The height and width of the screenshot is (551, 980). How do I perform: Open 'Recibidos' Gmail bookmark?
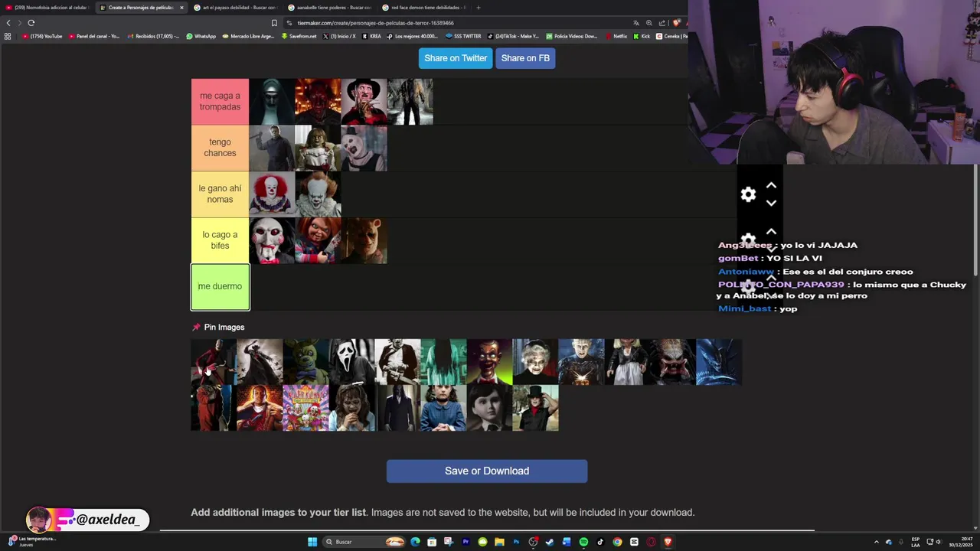pyautogui.click(x=153, y=36)
